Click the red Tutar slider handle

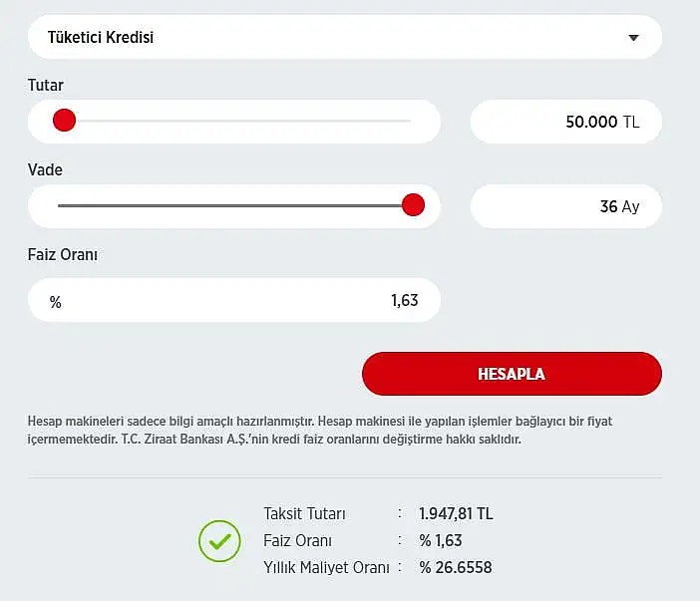tap(64, 121)
